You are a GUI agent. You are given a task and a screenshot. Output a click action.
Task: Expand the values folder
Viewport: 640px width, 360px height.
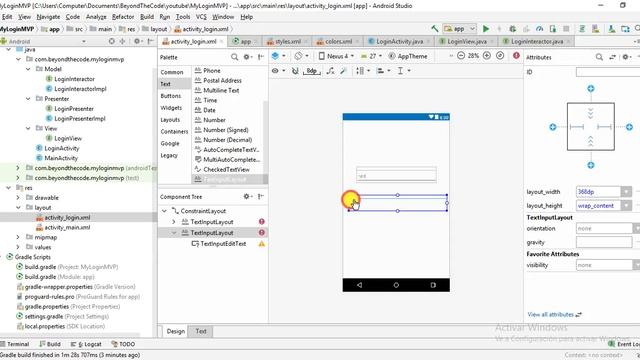click(x=18, y=247)
